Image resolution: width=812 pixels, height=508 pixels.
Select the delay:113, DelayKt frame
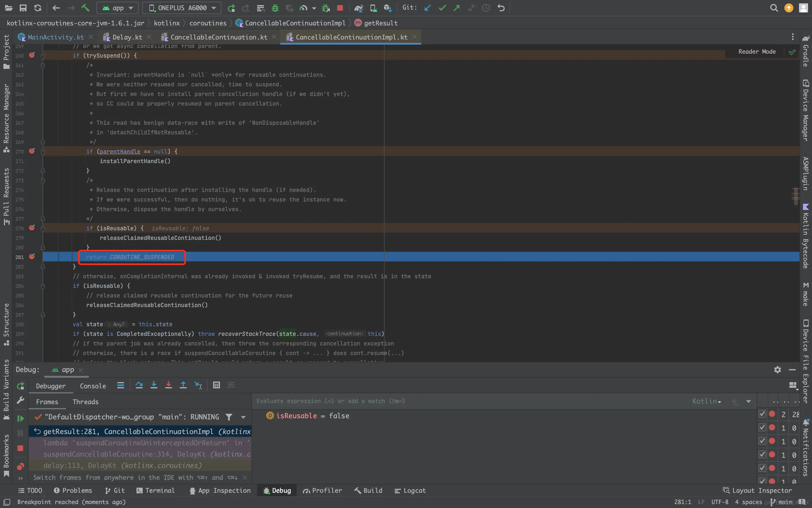(x=140, y=465)
